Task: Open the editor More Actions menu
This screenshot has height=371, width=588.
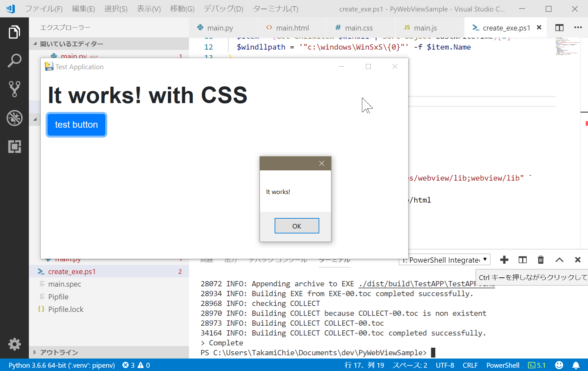Action: pyautogui.click(x=578, y=28)
